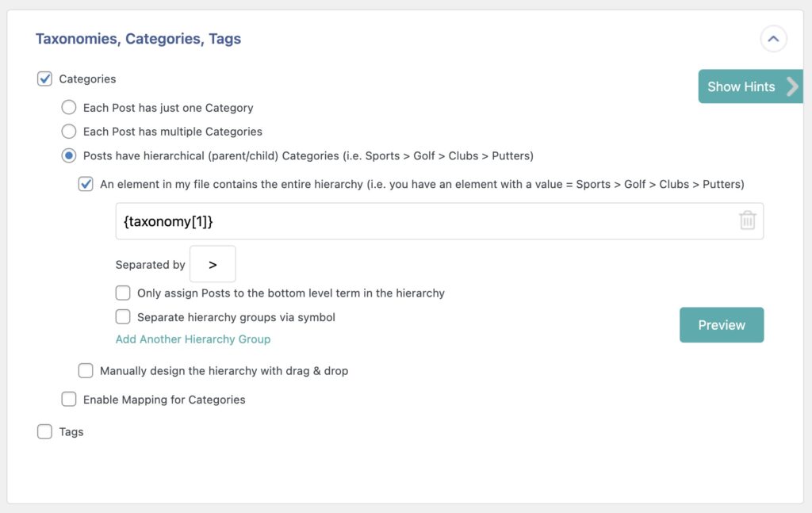Viewport: 812px width, 513px height.
Task: Turn on Enable Mapping for Categories
Action: (69, 399)
